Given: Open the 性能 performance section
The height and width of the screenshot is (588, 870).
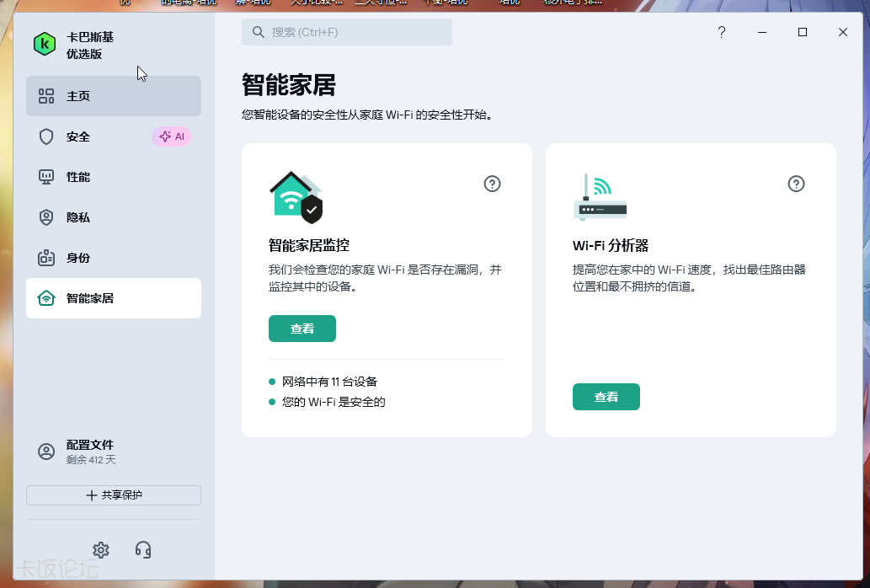Looking at the screenshot, I should click(x=113, y=177).
